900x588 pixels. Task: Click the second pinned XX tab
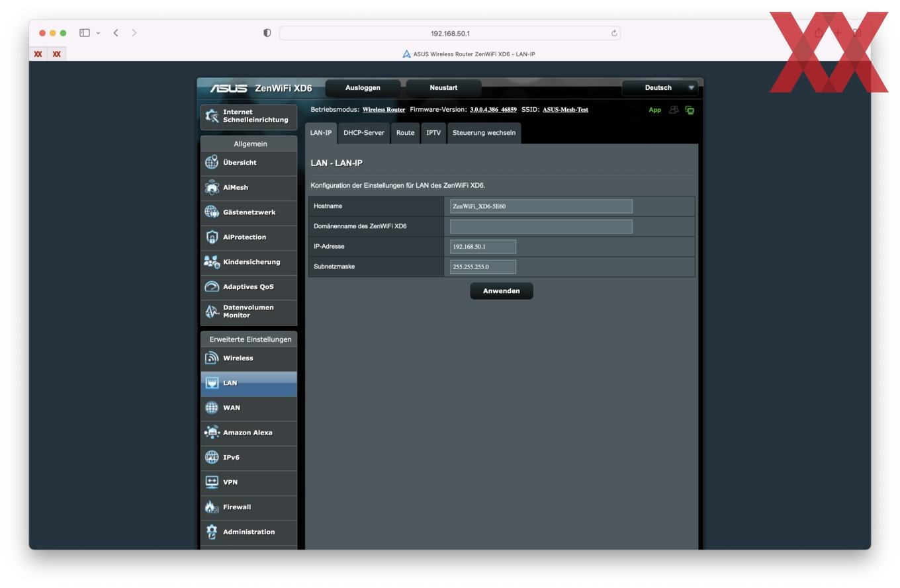pos(56,54)
